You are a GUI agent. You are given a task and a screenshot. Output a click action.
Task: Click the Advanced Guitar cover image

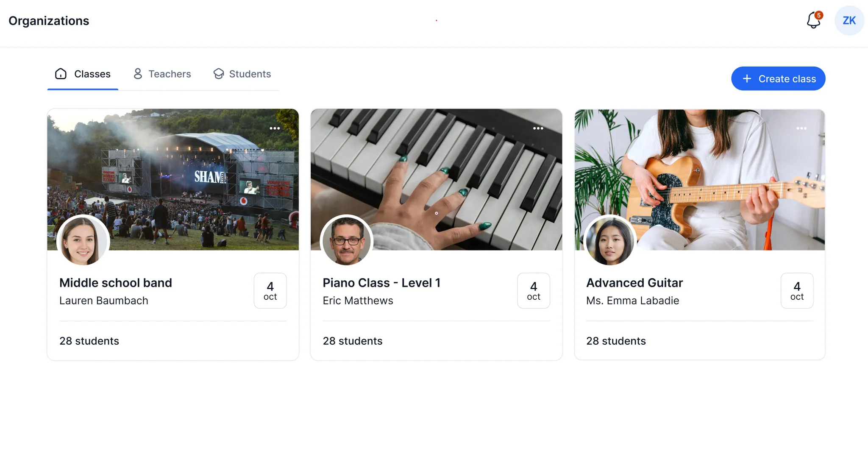click(x=700, y=180)
